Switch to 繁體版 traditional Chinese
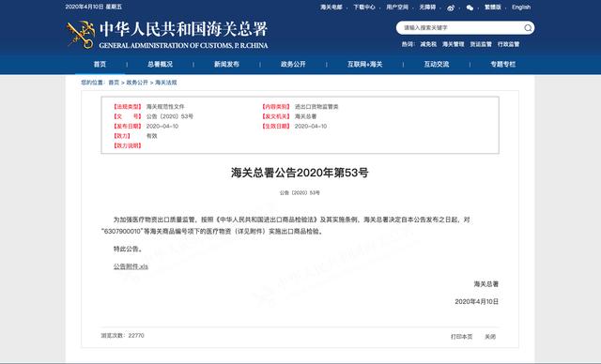This screenshot has height=364, width=601. click(493, 7)
